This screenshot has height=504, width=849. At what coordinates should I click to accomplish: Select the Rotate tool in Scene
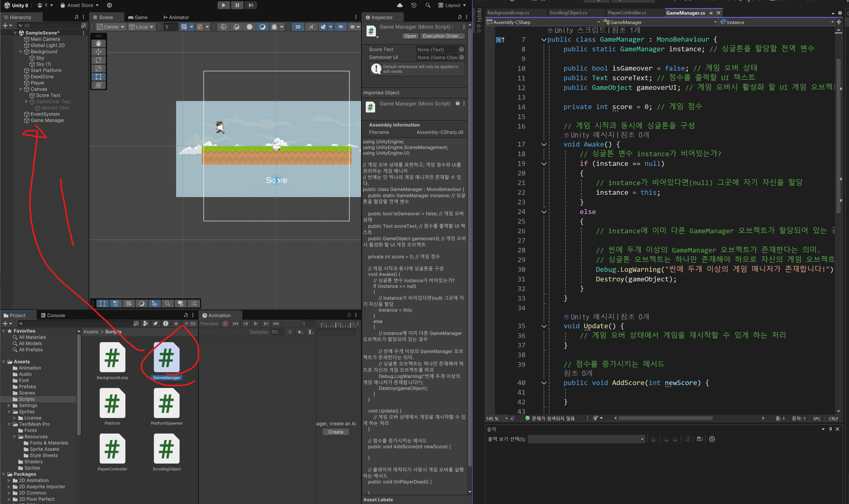click(x=98, y=60)
